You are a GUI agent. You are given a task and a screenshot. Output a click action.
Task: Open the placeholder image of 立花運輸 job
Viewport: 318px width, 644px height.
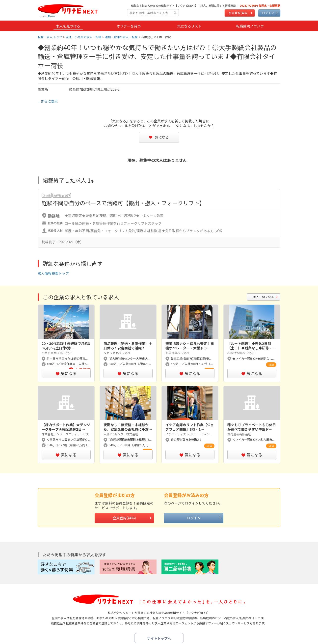tap(252, 403)
